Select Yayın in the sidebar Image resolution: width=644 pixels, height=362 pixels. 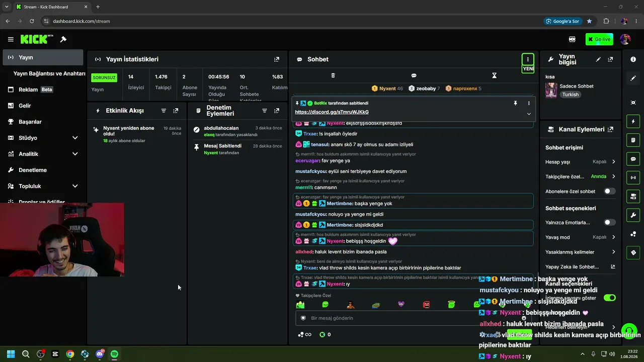pos(43,57)
